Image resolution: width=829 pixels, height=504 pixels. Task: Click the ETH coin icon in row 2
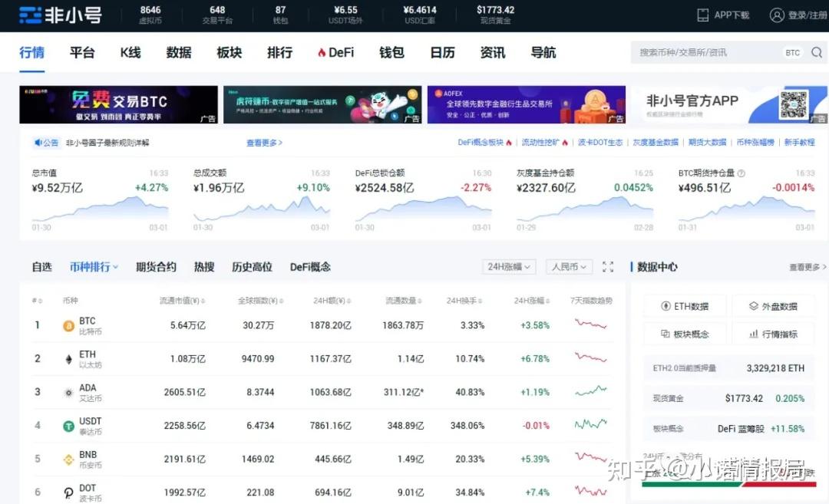point(69,359)
